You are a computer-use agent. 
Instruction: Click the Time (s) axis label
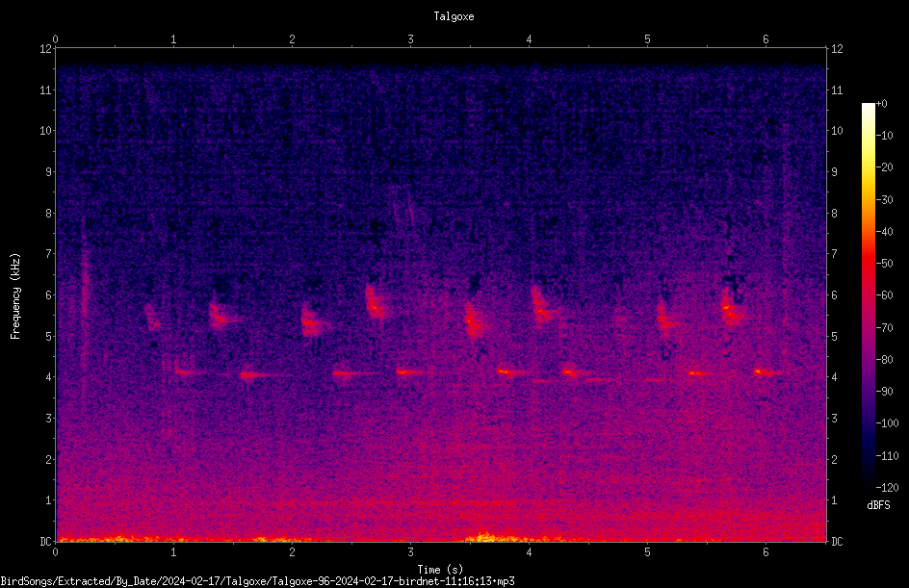(440, 570)
